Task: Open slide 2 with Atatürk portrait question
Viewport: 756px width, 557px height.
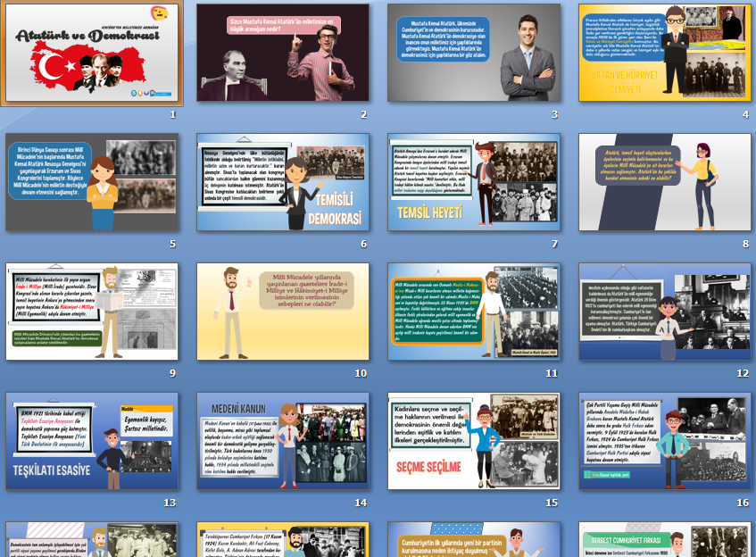Action: (283, 54)
